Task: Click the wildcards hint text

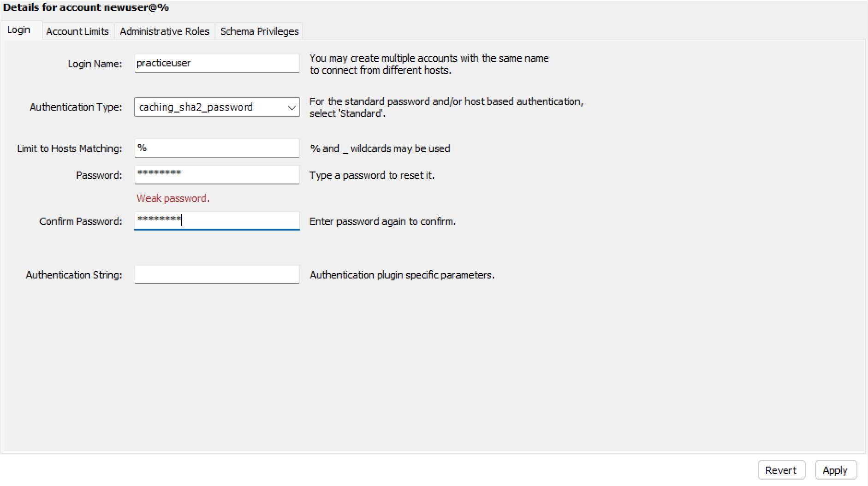Action: tap(380, 148)
